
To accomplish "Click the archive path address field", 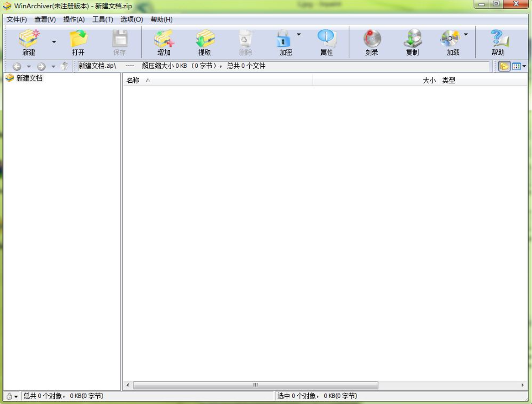I will click(284, 66).
